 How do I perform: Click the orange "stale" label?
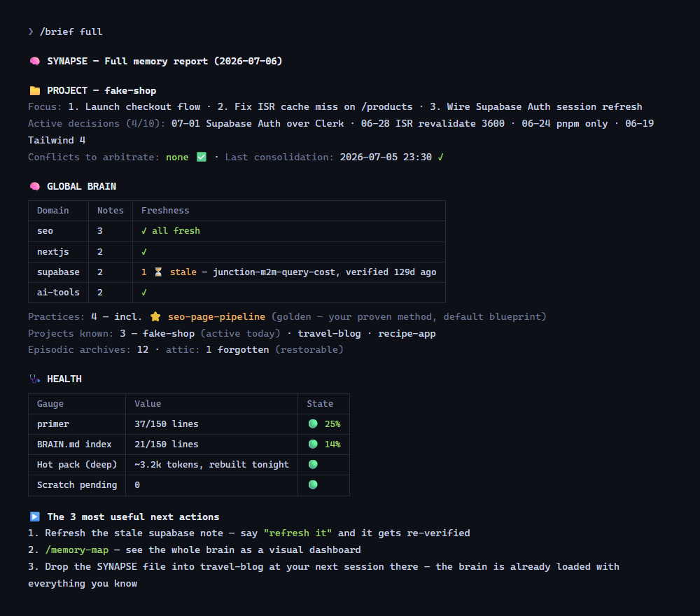(x=183, y=272)
